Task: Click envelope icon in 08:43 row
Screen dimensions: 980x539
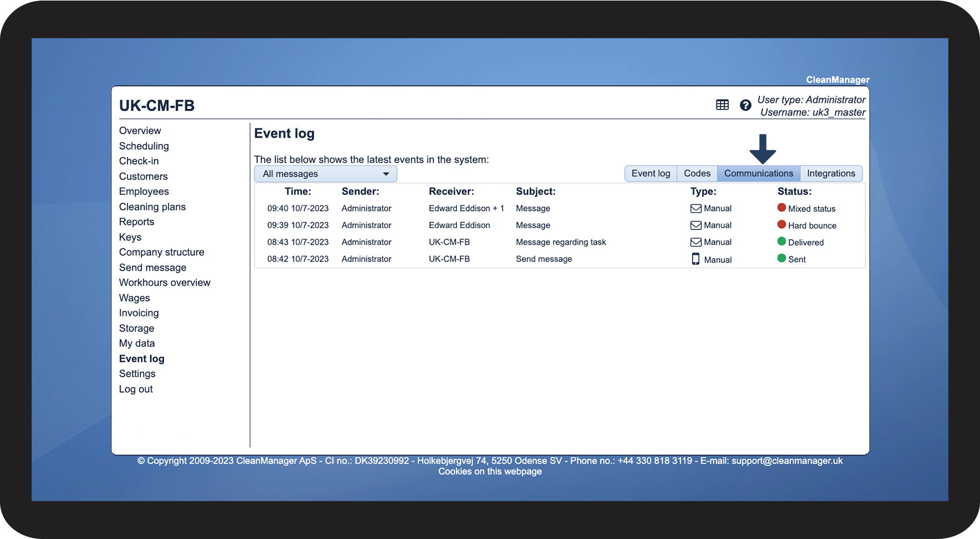Action: click(695, 242)
